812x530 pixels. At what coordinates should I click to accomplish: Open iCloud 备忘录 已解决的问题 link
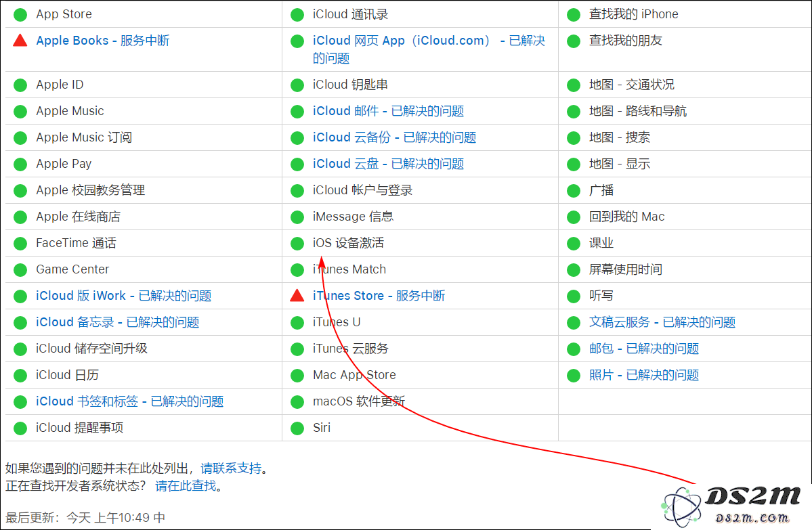point(118,322)
